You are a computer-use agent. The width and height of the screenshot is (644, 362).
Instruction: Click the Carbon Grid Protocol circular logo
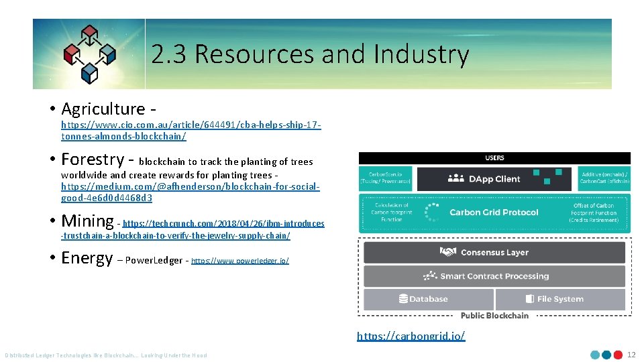click(432, 213)
